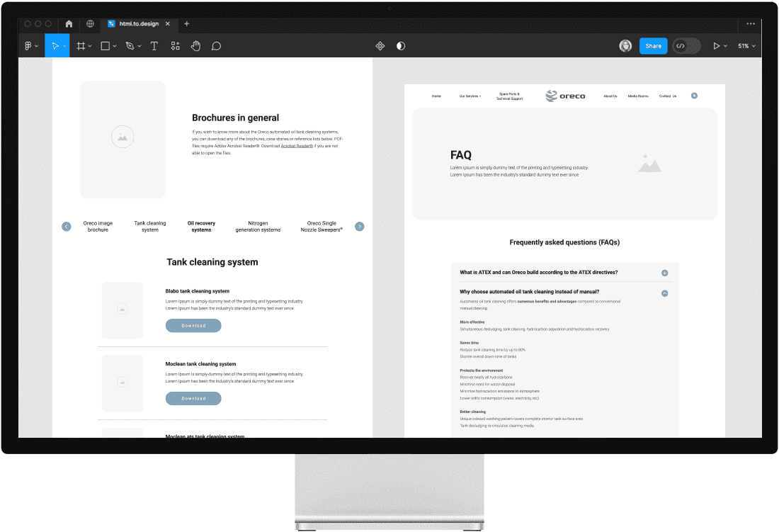
Task: Select the Oil recovery systems tab
Action: pos(201,227)
